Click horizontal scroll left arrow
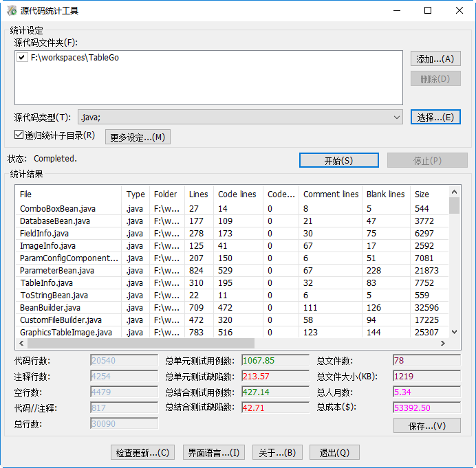Image resolution: width=476 pixels, height=468 pixels. 21,343
